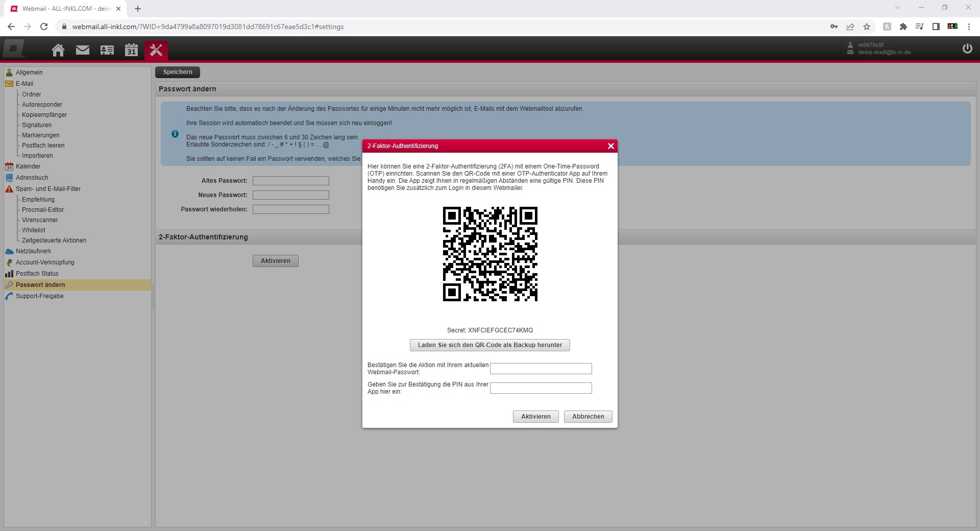Bookmark the page with star icon
Image resolution: width=980 pixels, height=531 pixels.
[867, 27]
